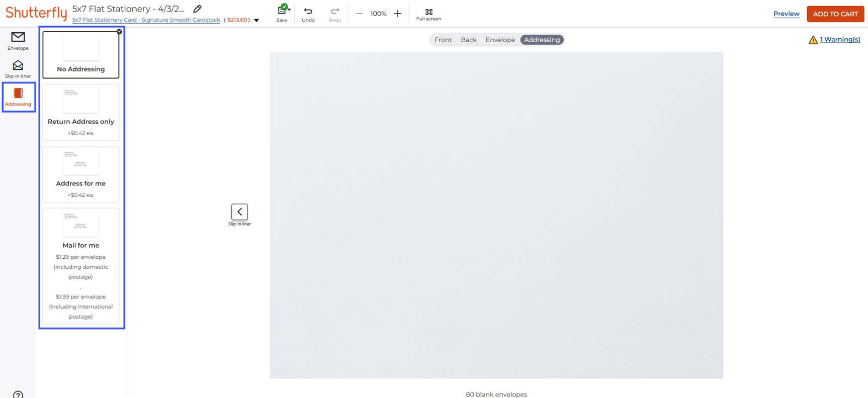Open the 1 Warning(s) link

[840, 39]
